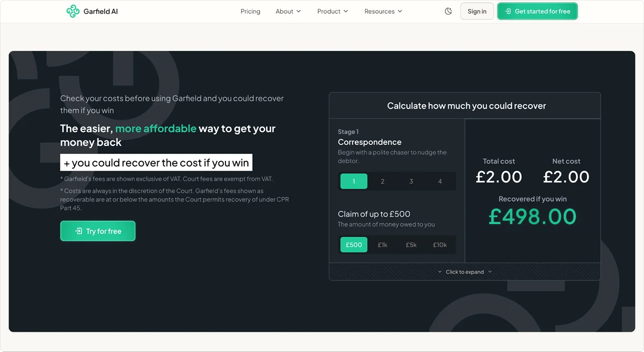Click the Sign in button
Image resolution: width=644 pixels, height=352 pixels.
pyautogui.click(x=477, y=11)
